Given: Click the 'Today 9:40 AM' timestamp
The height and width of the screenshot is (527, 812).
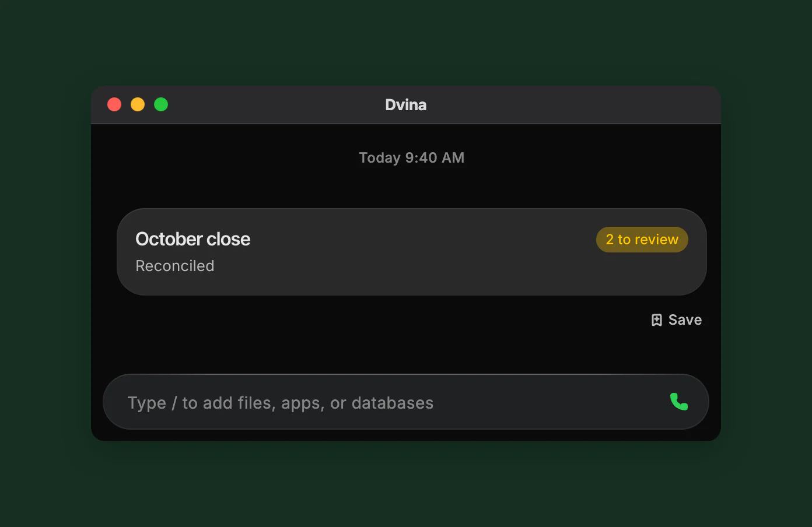Looking at the screenshot, I should pyautogui.click(x=412, y=158).
